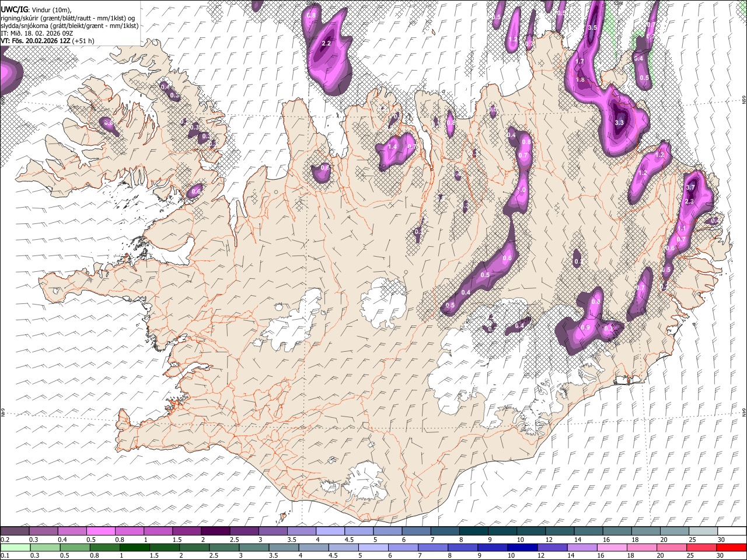This screenshot has height=560, width=747.
Task: Pick the pink 0.5 swatch in upper legend row
Action: (x=101, y=531)
